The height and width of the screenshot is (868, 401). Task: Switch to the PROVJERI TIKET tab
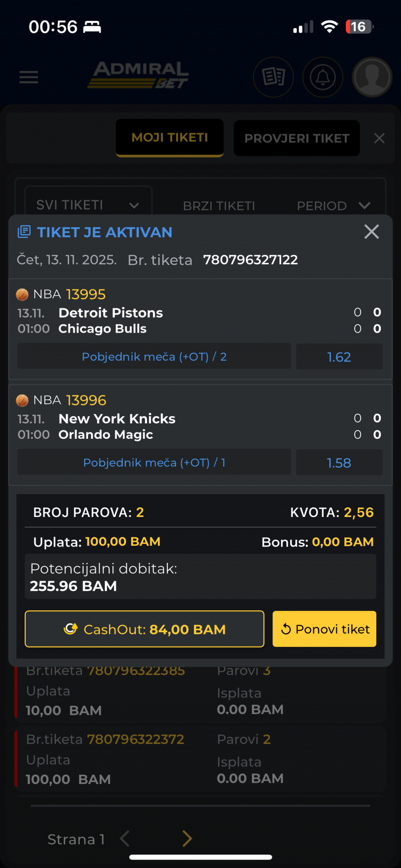[297, 138]
